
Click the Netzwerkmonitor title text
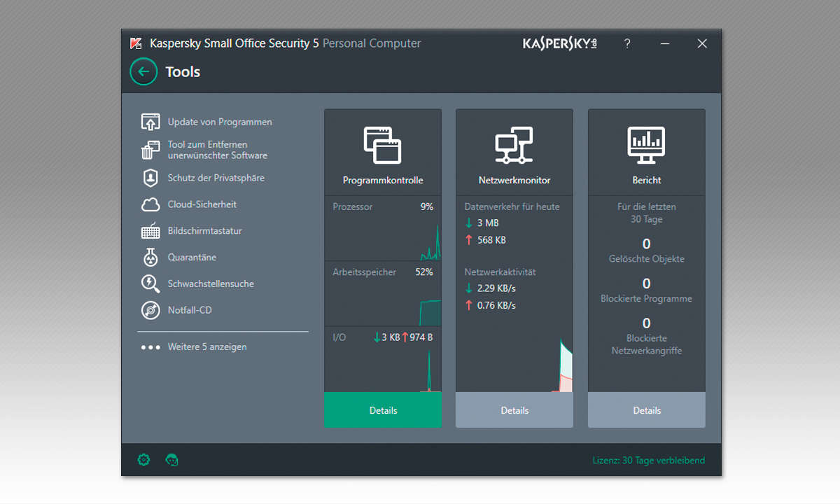[x=514, y=180]
